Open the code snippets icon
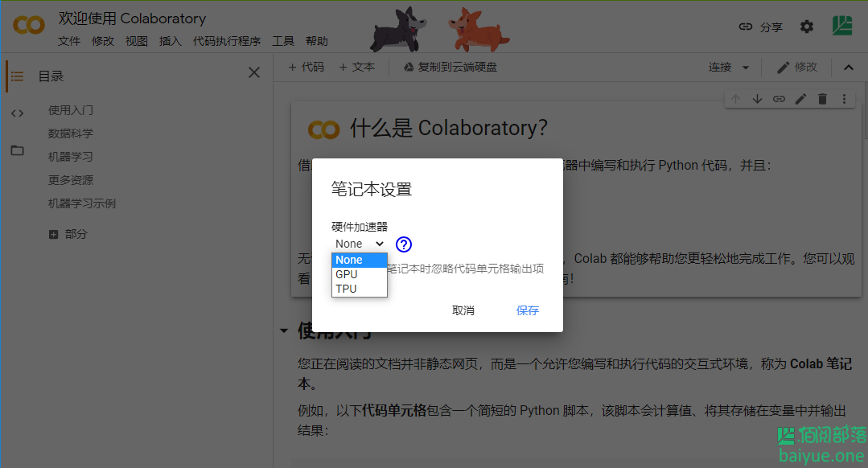This screenshot has height=468, width=868. [17, 113]
